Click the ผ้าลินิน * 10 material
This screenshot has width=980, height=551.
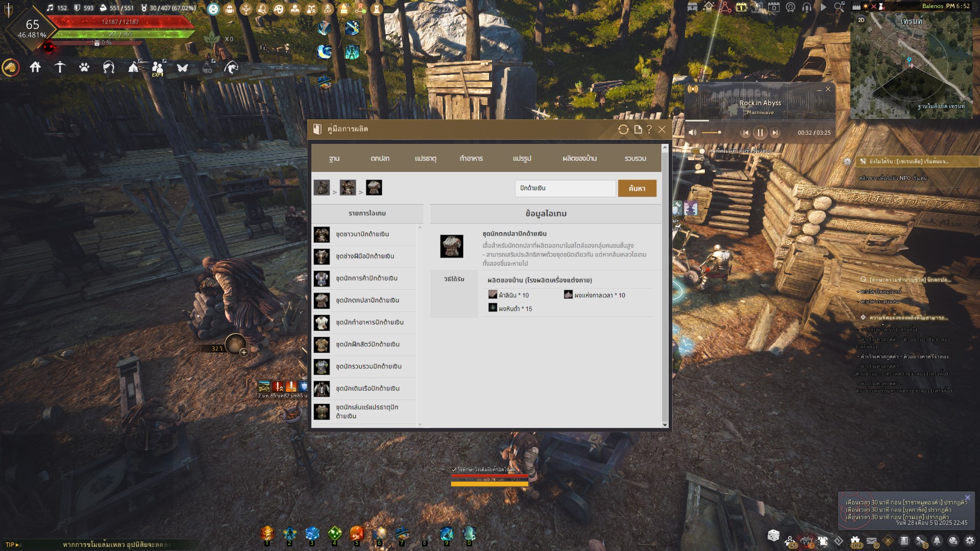coord(509,295)
